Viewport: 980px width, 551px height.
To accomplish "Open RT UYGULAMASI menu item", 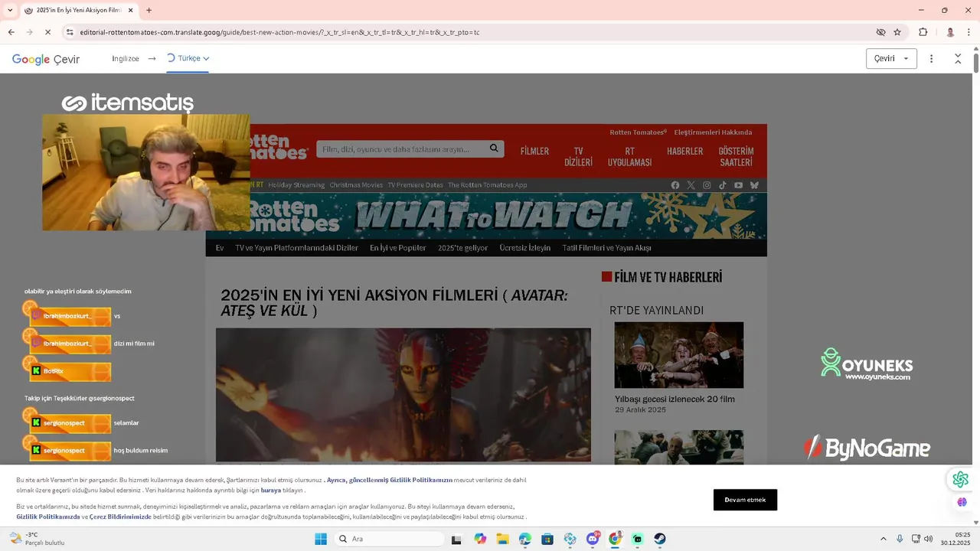I will [629, 157].
